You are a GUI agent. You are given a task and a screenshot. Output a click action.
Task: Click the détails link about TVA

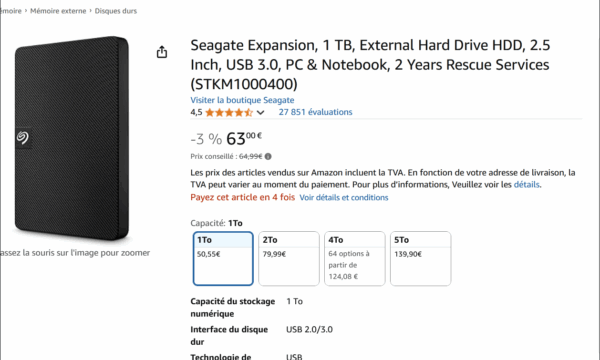(x=527, y=184)
